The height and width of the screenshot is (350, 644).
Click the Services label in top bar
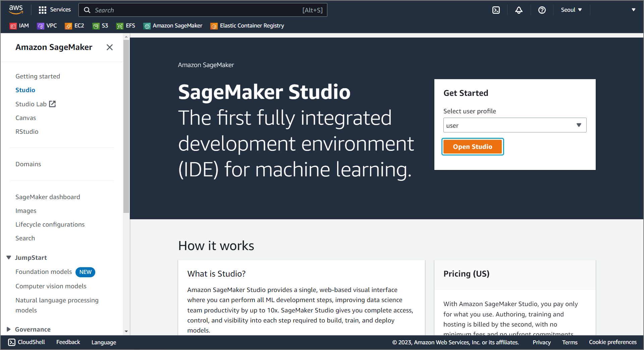click(60, 10)
